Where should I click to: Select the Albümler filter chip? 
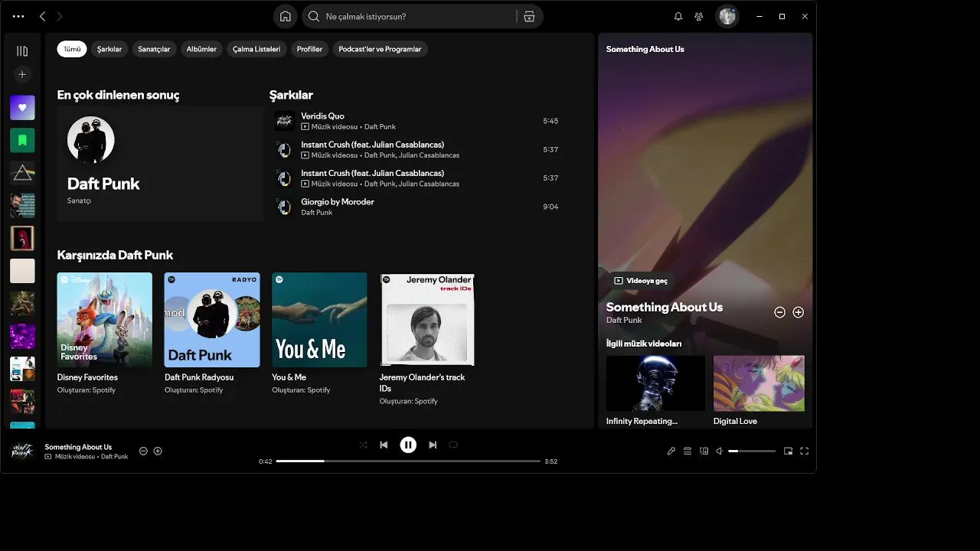pyautogui.click(x=201, y=49)
